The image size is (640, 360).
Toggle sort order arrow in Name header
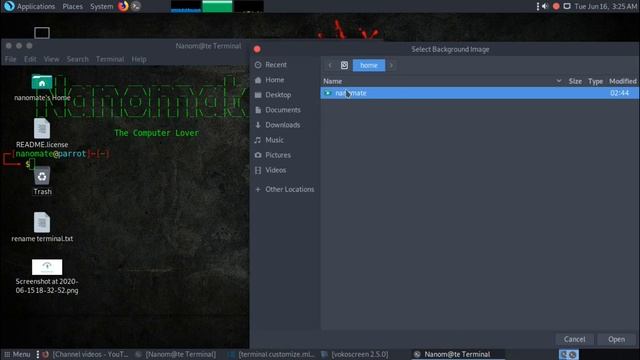click(559, 81)
